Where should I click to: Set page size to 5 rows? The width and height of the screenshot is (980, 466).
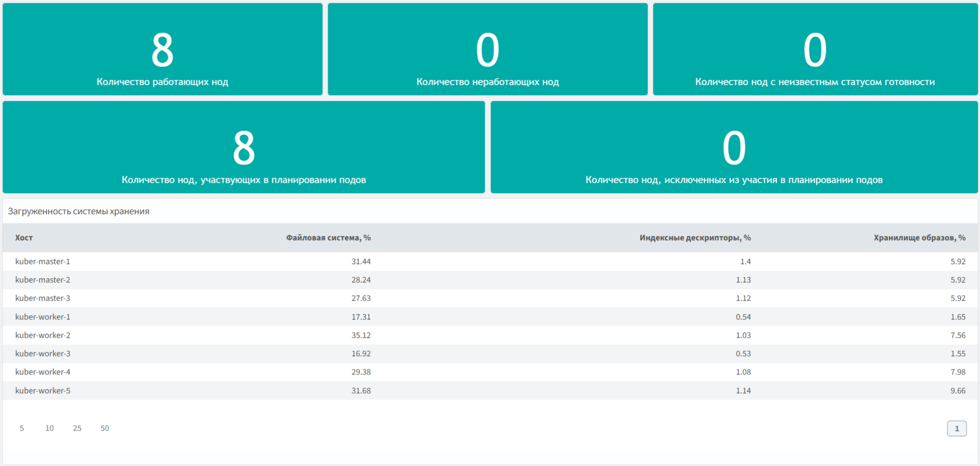(22, 428)
